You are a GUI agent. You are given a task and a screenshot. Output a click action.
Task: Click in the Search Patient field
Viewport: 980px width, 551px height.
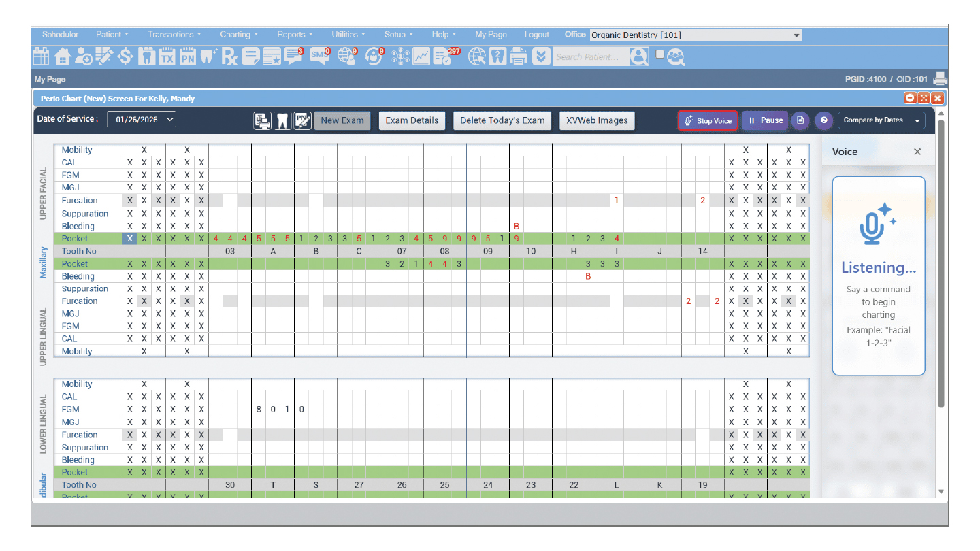click(589, 57)
